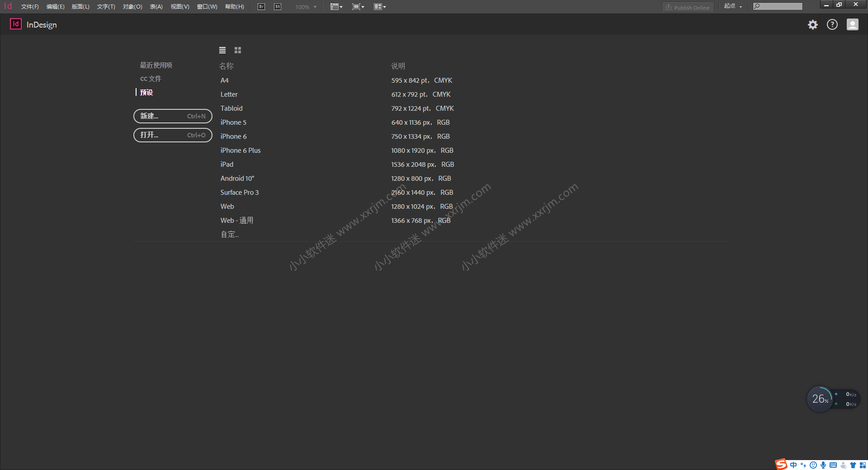Open the Sogou toolbox grid icon
The image size is (868, 470).
click(863, 465)
